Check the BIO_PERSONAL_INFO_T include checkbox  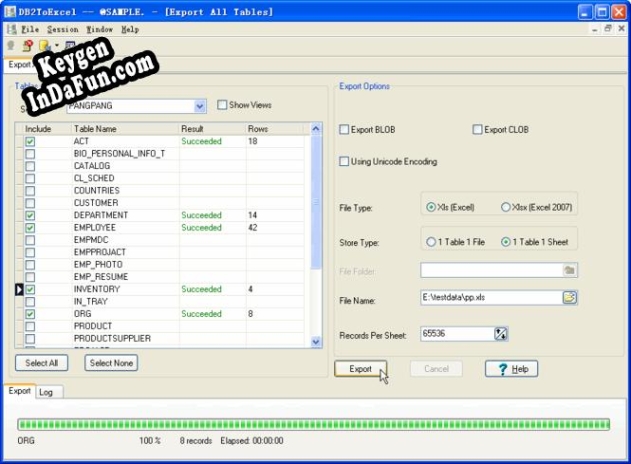point(30,154)
